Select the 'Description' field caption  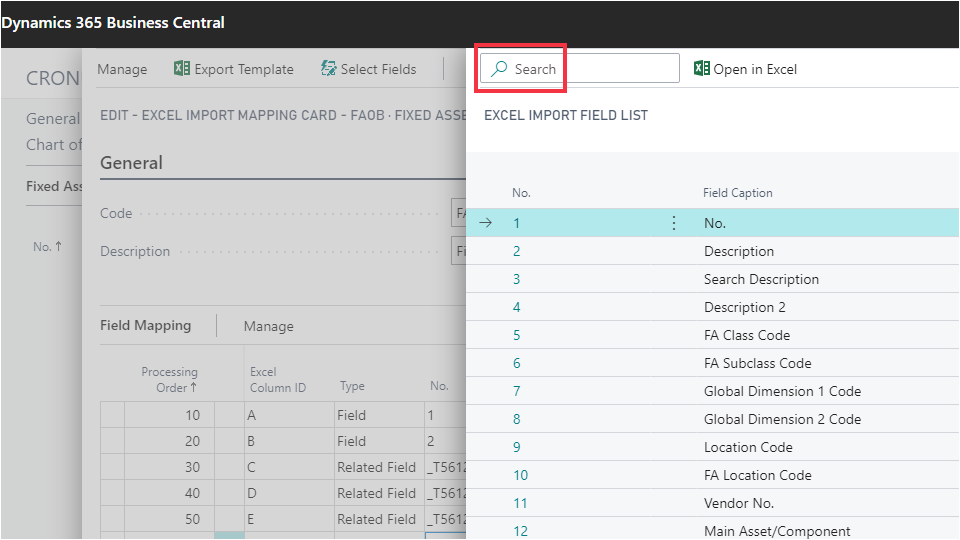(x=738, y=251)
